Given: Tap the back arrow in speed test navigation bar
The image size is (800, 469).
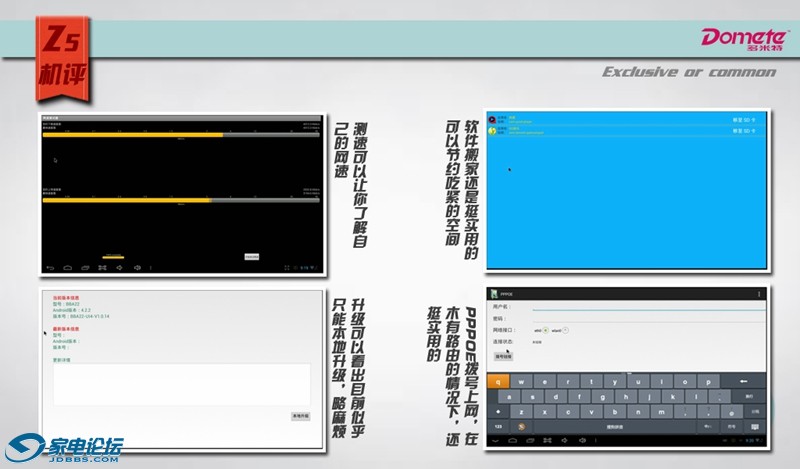Looking at the screenshot, I should coord(51,267).
